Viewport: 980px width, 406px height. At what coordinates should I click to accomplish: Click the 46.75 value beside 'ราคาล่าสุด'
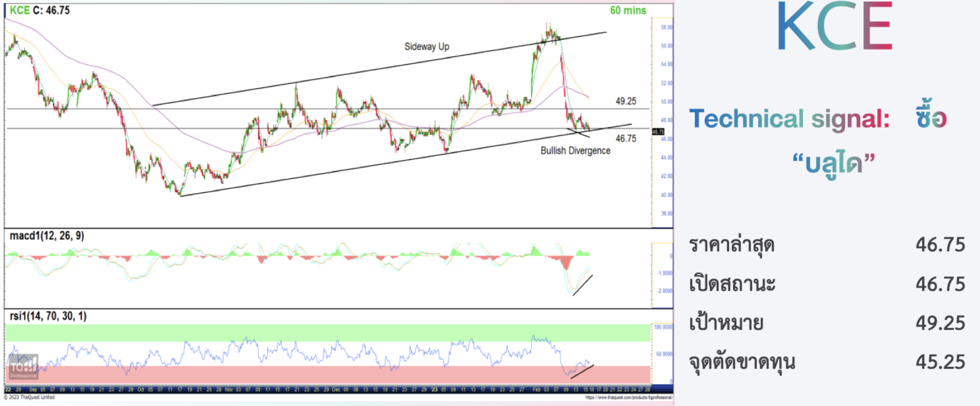(x=941, y=245)
